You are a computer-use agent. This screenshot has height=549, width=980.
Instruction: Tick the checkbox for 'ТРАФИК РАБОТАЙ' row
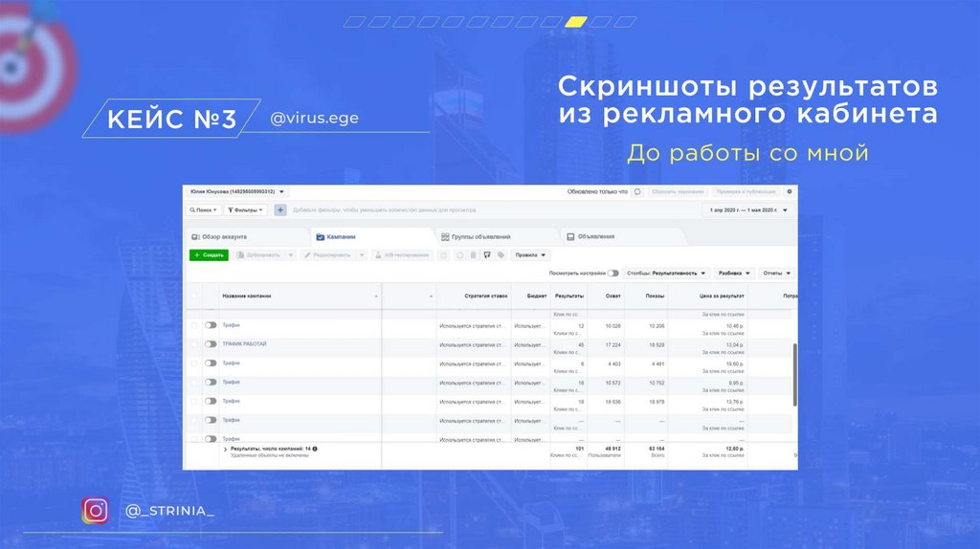[193, 344]
